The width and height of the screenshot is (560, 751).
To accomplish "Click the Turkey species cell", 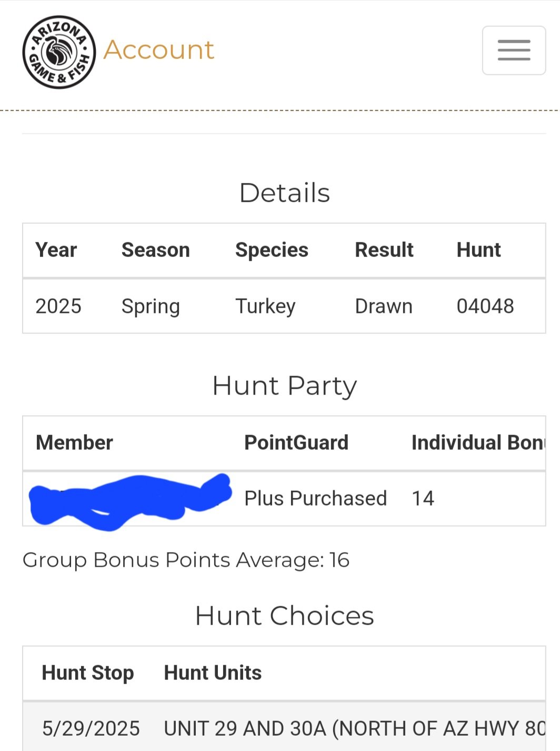I will (x=265, y=307).
